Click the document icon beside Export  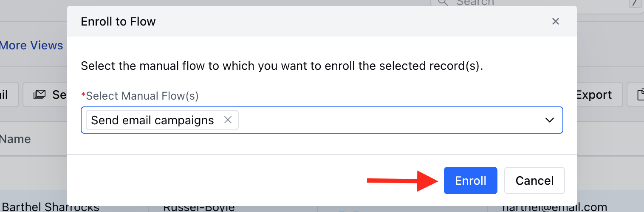641,95
